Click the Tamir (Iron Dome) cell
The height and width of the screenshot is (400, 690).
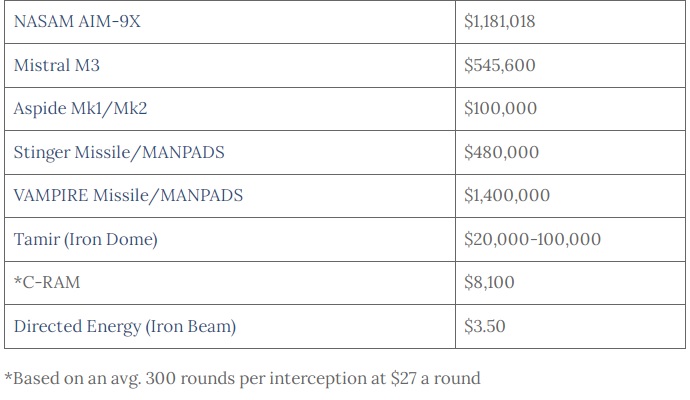(x=230, y=239)
